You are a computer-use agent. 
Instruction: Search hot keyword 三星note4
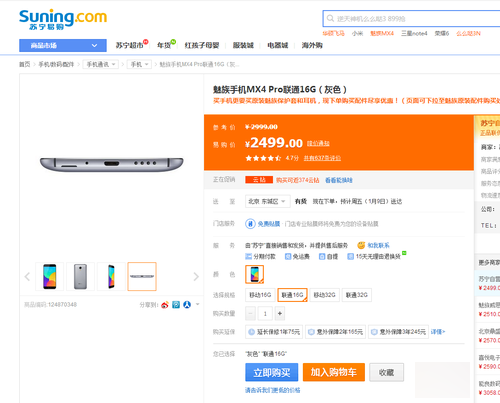coord(414,33)
